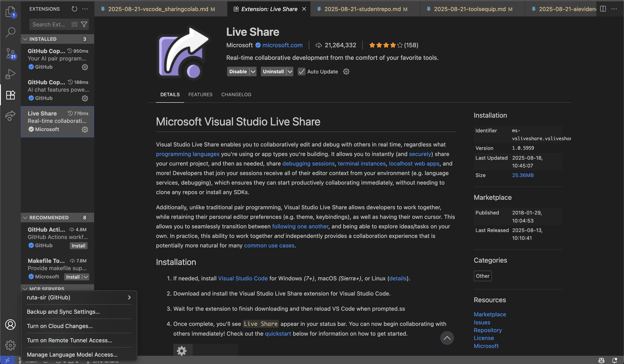
Task: Open Install dropdown for Makefile Tools
Action: pyautogui.click(x=86, y=277)
